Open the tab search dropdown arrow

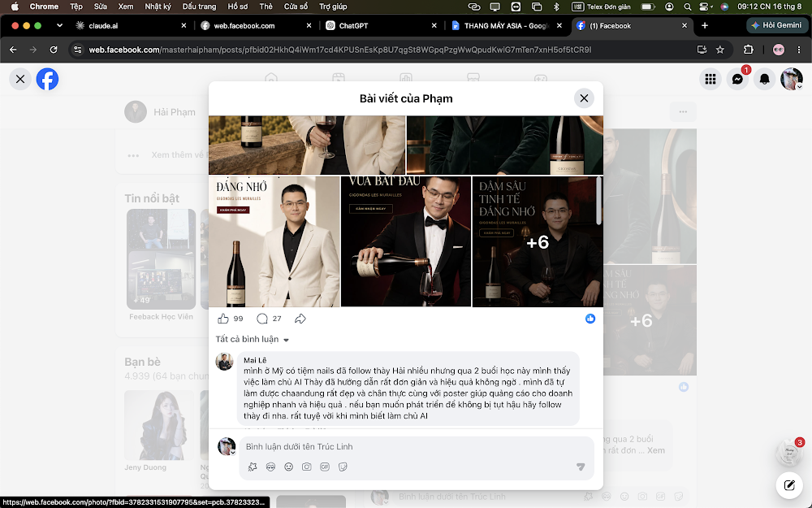click(x=59, y=25)
